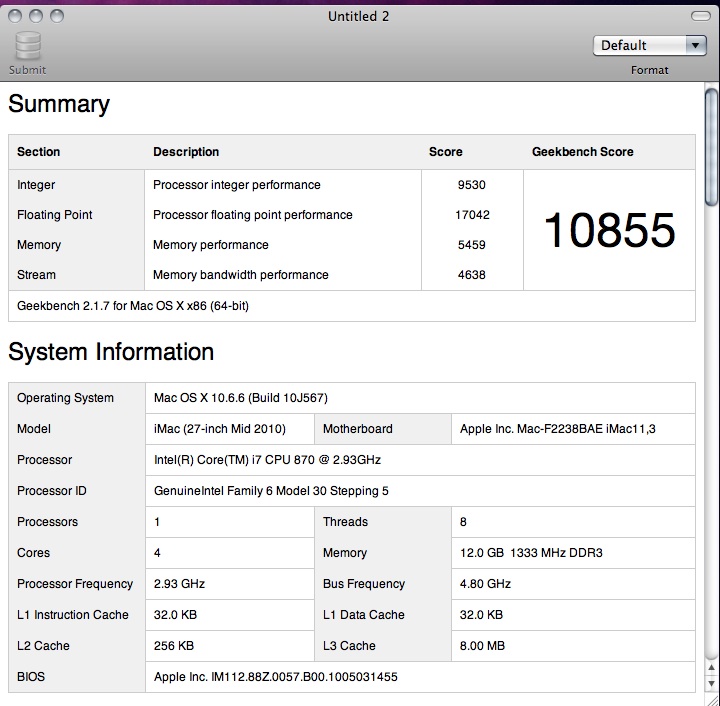
Task: Click the vertical scrollbar thumb
Action: [711, 147]
